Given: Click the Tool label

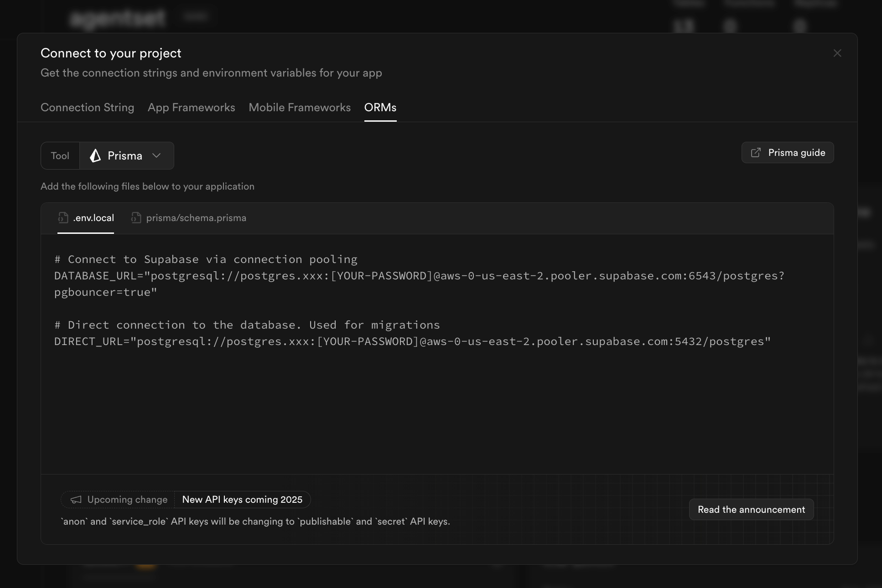Looking at the screenshot, I should pyautogui.click(x=60, y=156).
